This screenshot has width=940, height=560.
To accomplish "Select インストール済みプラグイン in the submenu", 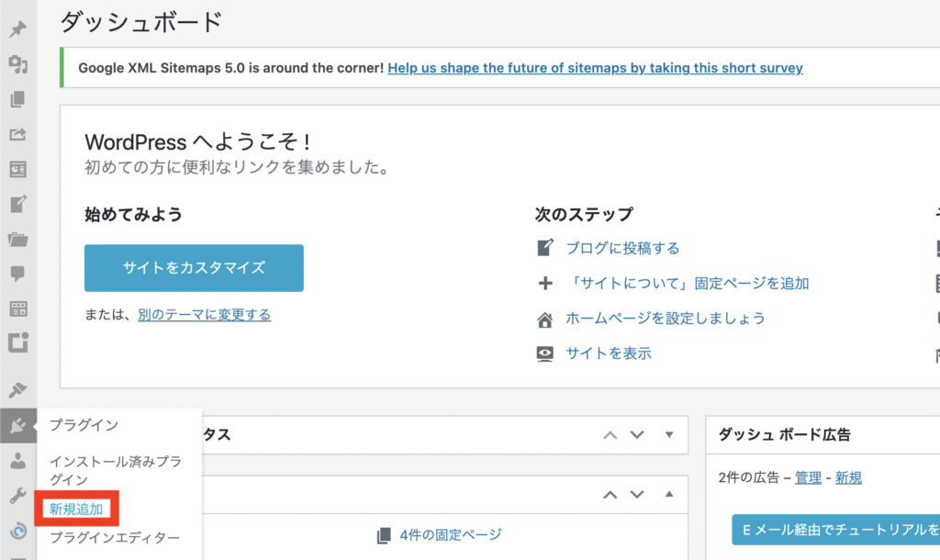I will (115, 471).
